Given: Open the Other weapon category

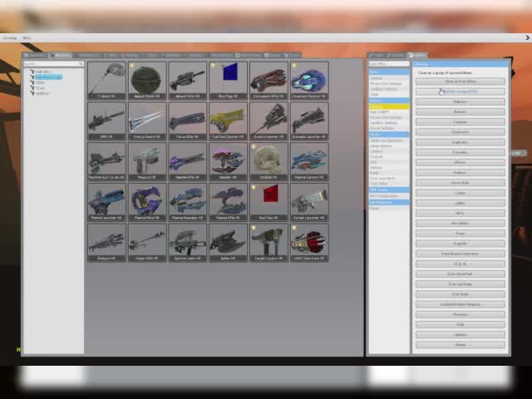Looking at the screenshot, I should tap(40, 82).
